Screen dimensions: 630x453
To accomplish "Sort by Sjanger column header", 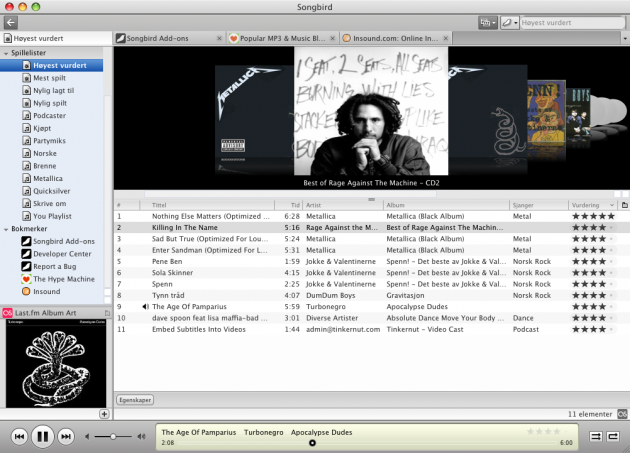I will pos(538,205).
